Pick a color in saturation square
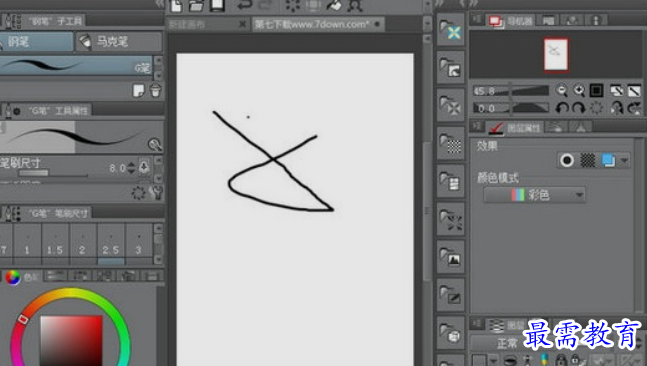Viewport: 647px width, 366px height. coord(71,340)
